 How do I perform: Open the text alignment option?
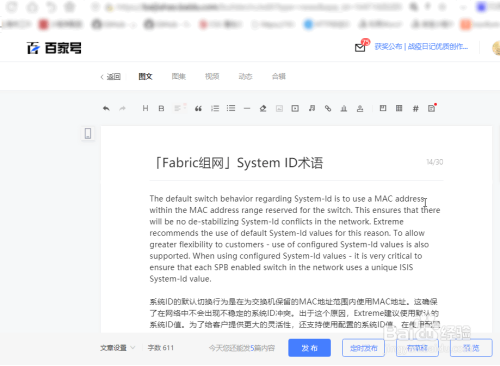pos(179,108)
